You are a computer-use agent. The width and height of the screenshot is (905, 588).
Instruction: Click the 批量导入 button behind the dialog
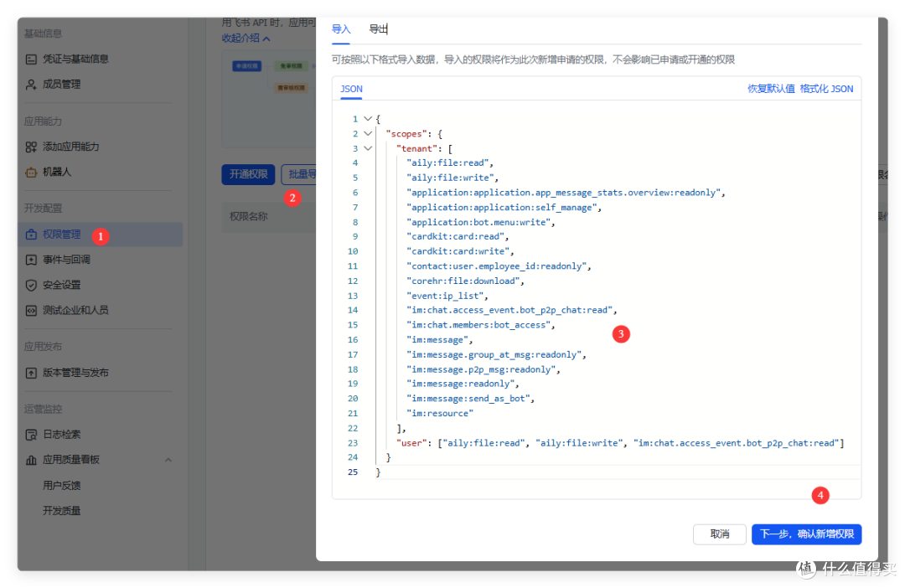click(299, 174)
